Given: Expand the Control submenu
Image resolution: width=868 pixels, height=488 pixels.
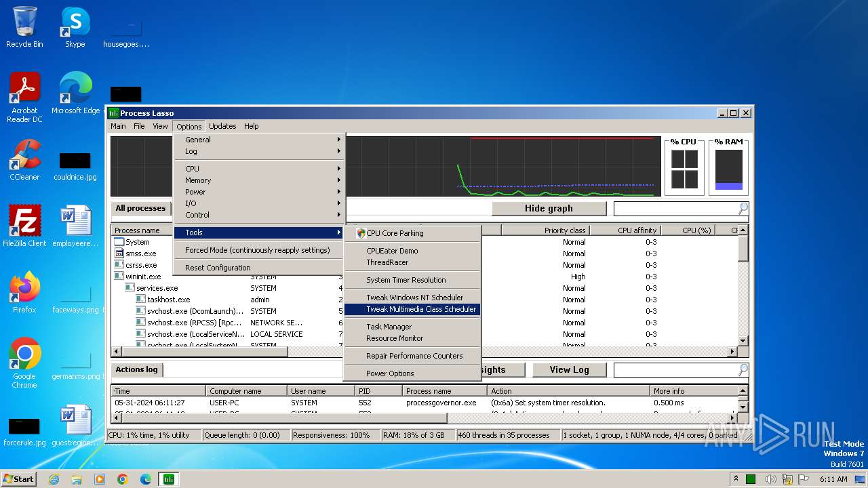Looking at the screenshot, I should point(259,215).
